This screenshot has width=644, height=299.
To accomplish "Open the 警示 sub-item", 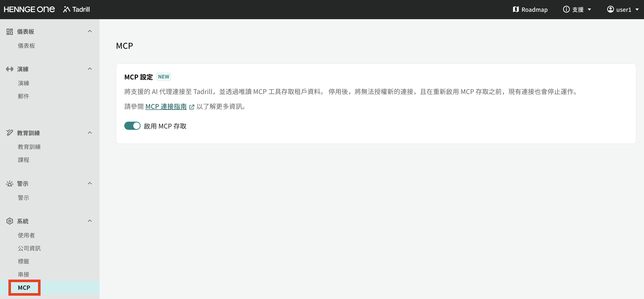I will click(x=24, y=198).
